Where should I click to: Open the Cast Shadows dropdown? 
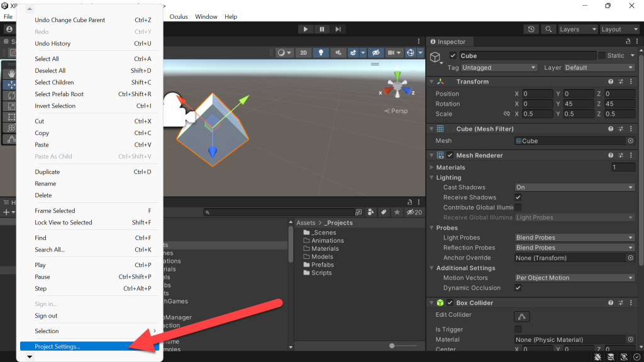(574, 187)
